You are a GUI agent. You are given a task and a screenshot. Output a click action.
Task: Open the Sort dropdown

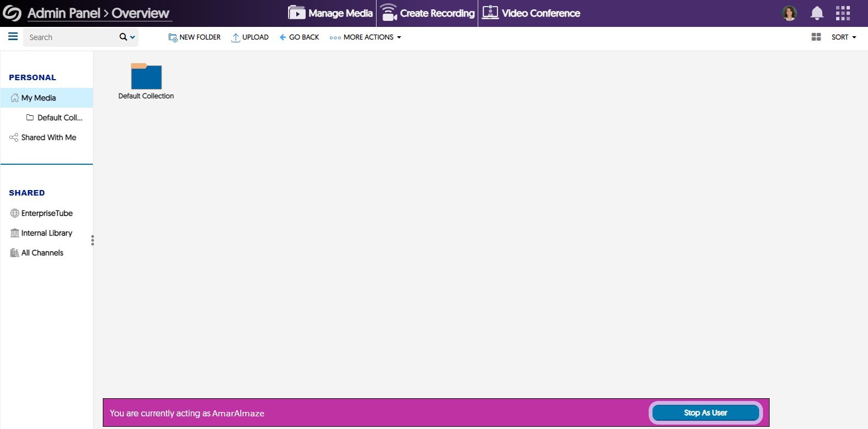843,37
